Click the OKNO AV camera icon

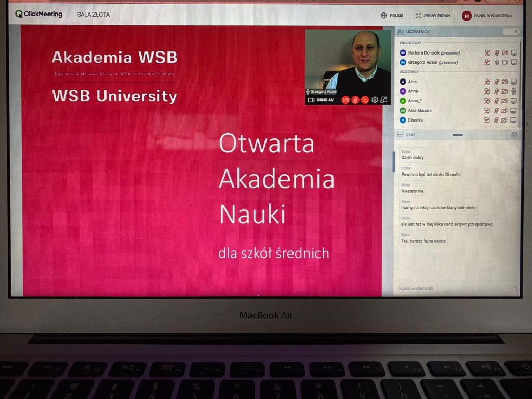pyautogui.click(x=312, y=100)
